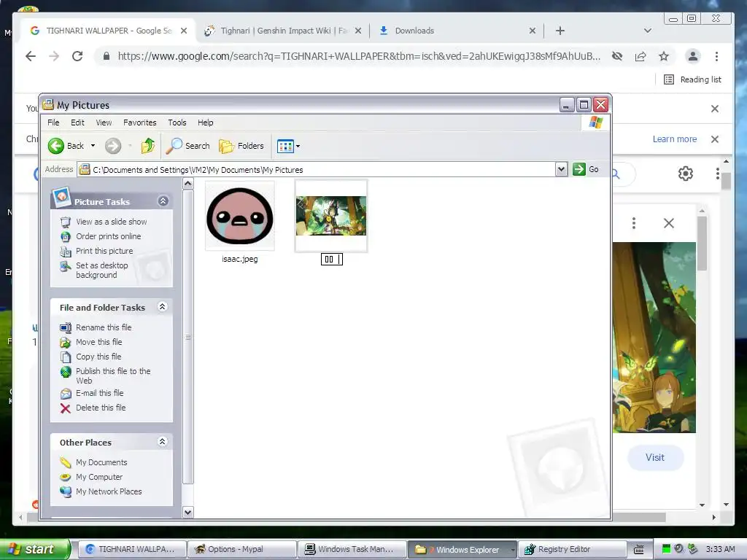Open Google search settings gear
Viewport: 747px width, 560px height.
pos(686,174)
